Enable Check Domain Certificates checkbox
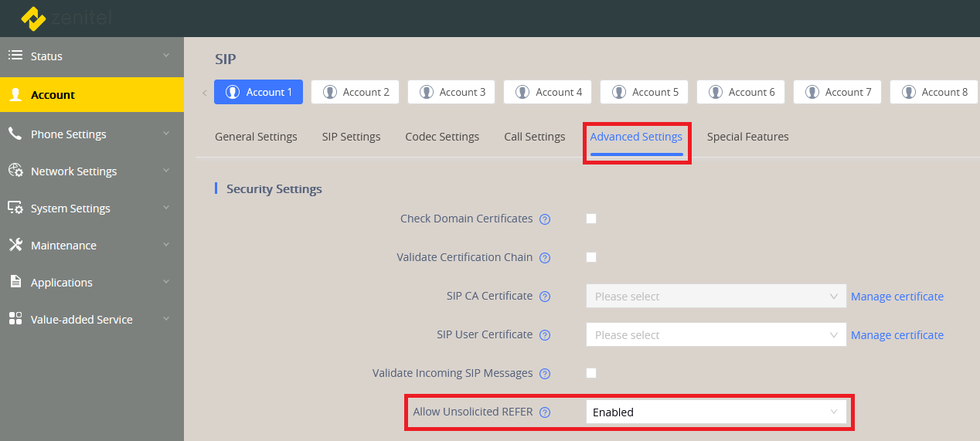The height and width of the screenshot is (441, 980). 591,219
